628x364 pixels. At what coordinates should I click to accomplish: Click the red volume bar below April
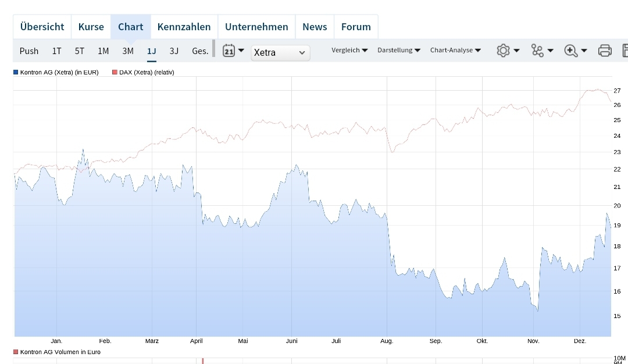[202, 361]
